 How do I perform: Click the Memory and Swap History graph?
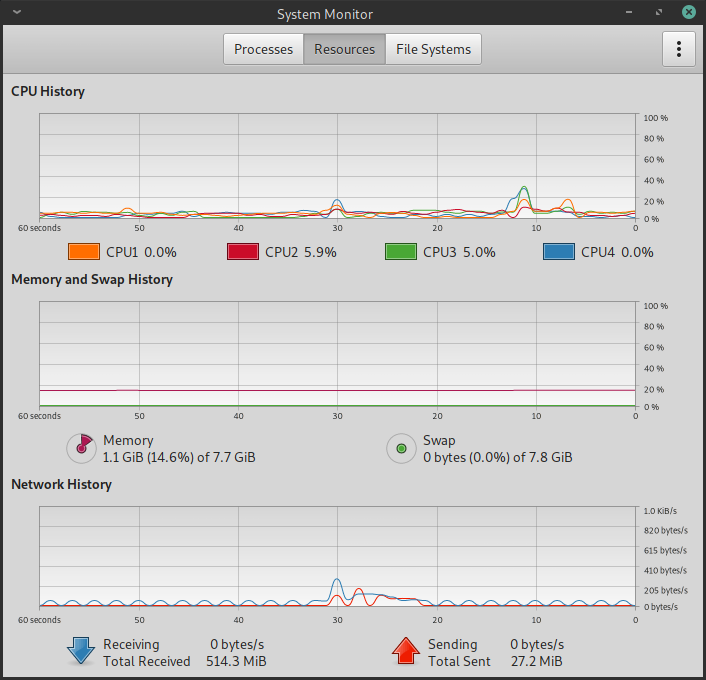[x=337, y=354]
